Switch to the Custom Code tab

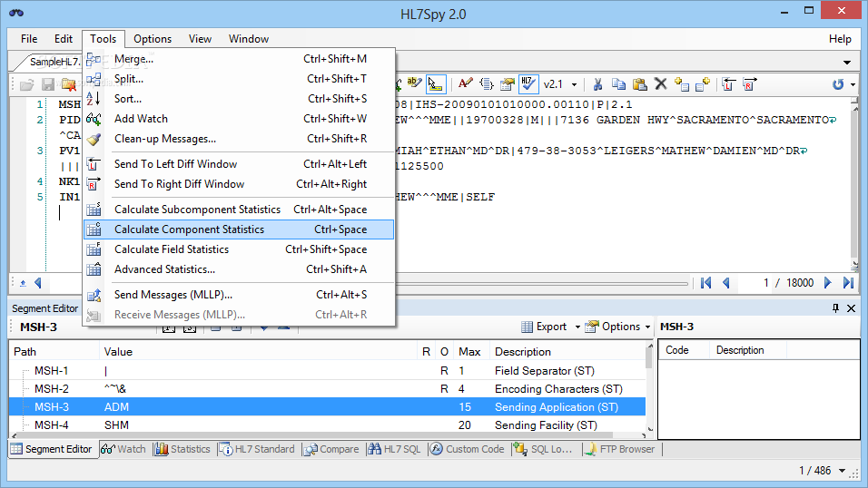click(x=468, y=449)
